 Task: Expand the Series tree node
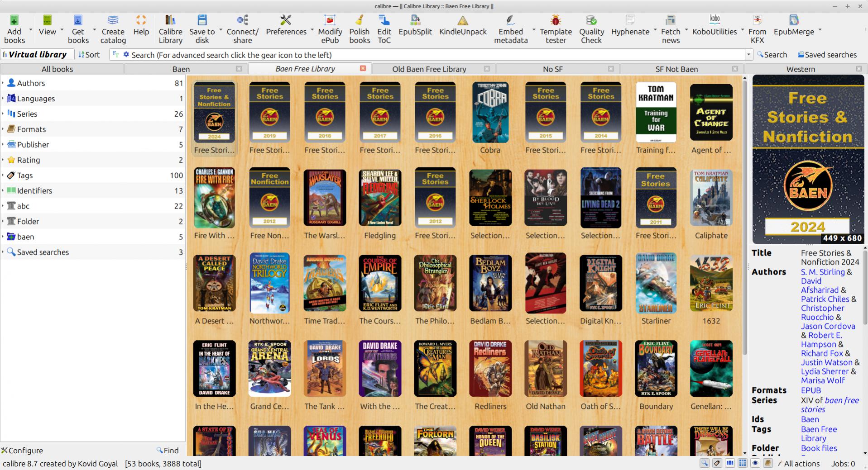click(x=3, y=114)
